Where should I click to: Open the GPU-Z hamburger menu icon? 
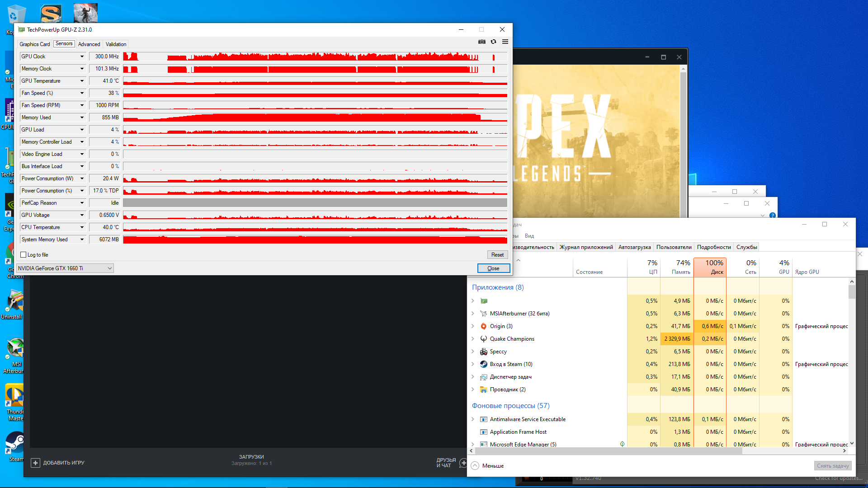tap(505, 42)
